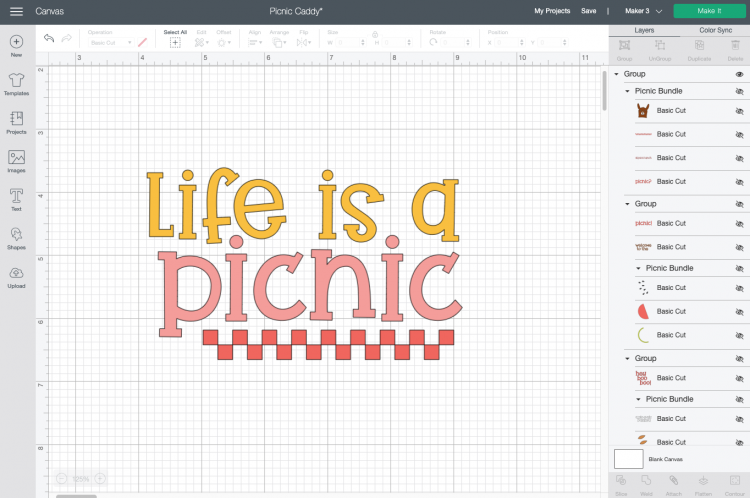The width and height of the screenshot is (750, 498).
Task: Open My Projects link
Action: click(x=552, y=11)
